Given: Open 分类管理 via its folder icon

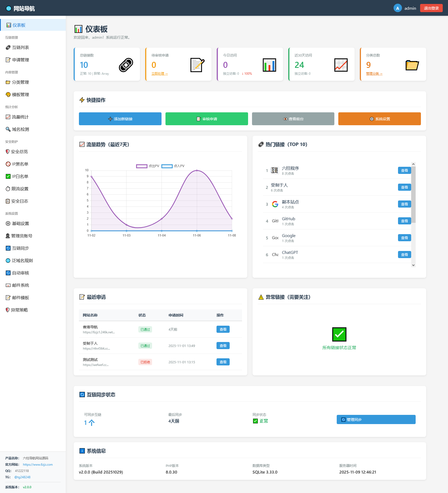Looking at the screenshot, I should 8,82.
